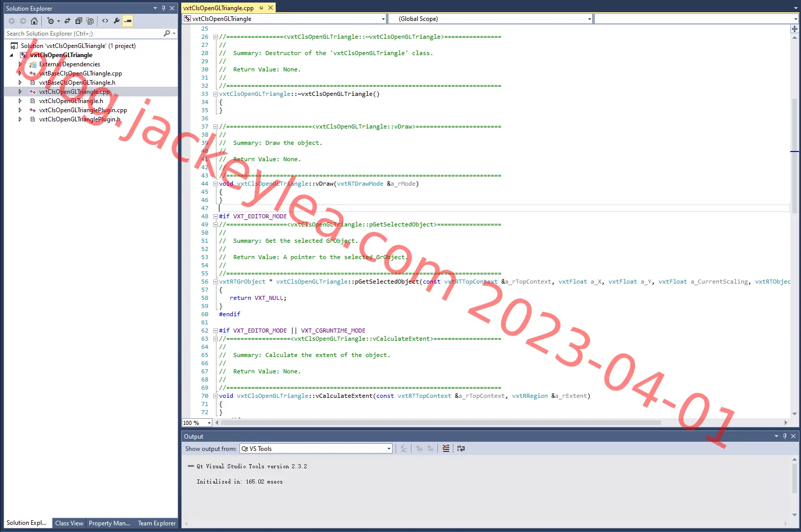The image size is (801, 532).
Task: Expand vxtClsOpenGLTrianglePlugin.cpp node
Action: [x=20, y=110]
